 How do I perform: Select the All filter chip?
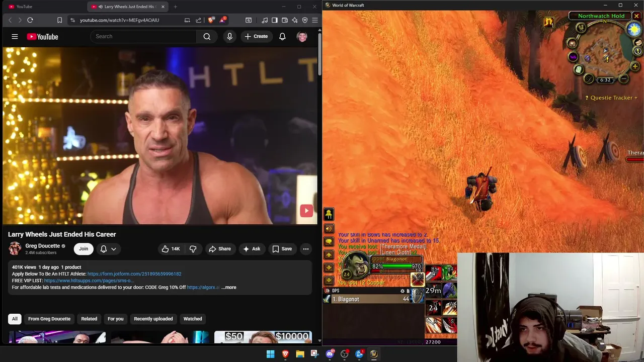pyautogui.click(x=15, y=319)
